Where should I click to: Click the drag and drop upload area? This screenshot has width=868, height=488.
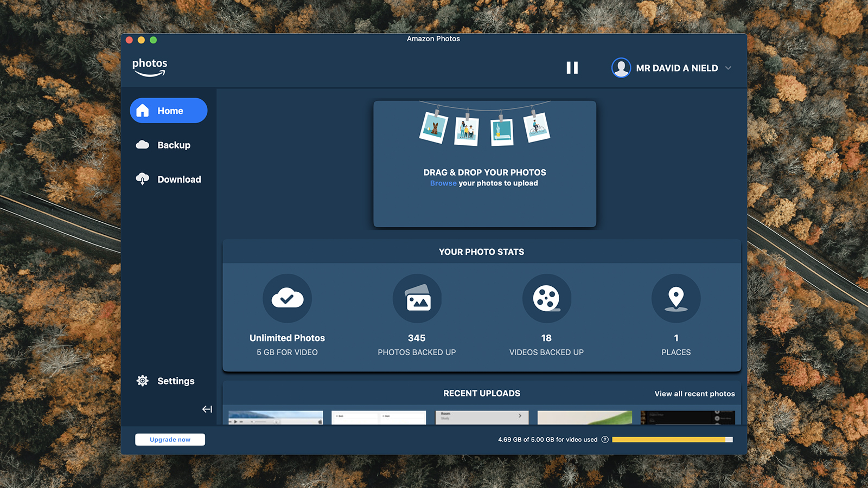485,164
